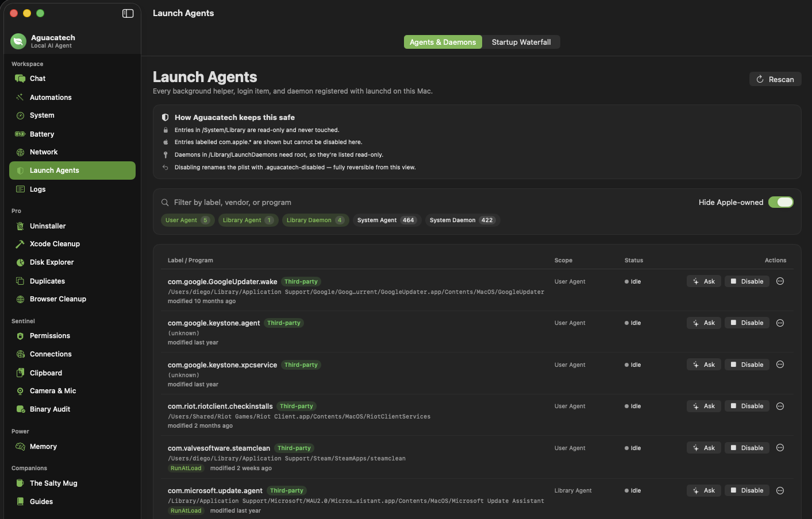812x519 pixels.
Task: Select the com.valvesoftware.steamclean label
Action: (x=219, y=448)
